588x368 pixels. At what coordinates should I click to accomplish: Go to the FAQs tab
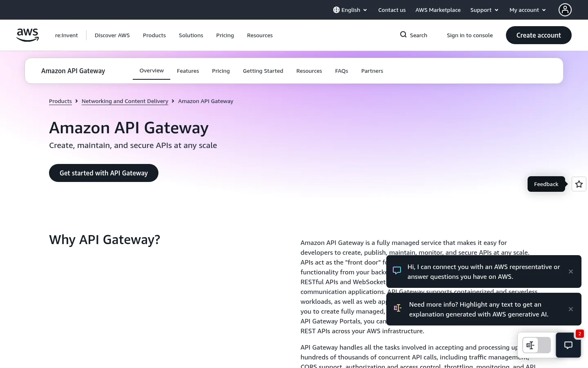click(x=342, y=71)
